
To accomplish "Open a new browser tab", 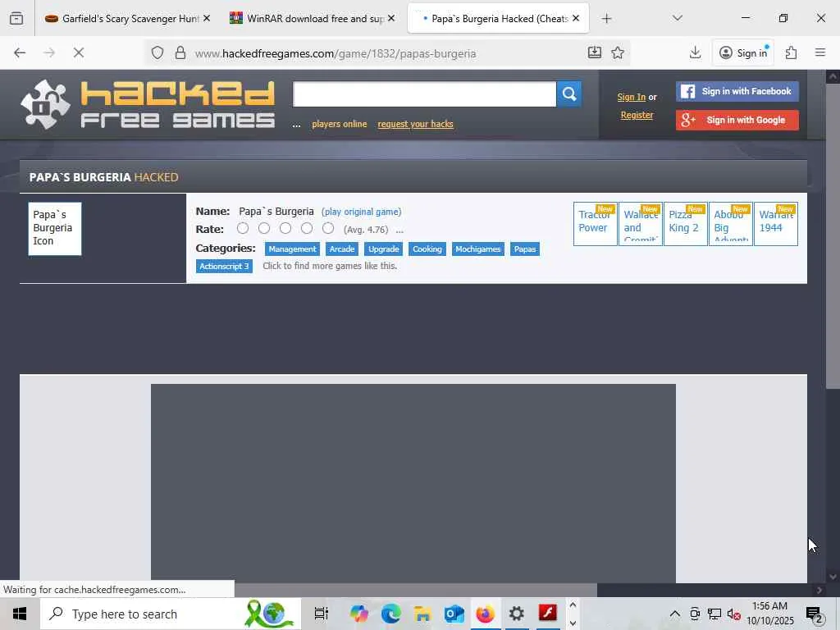I will (x=606, y=19).
